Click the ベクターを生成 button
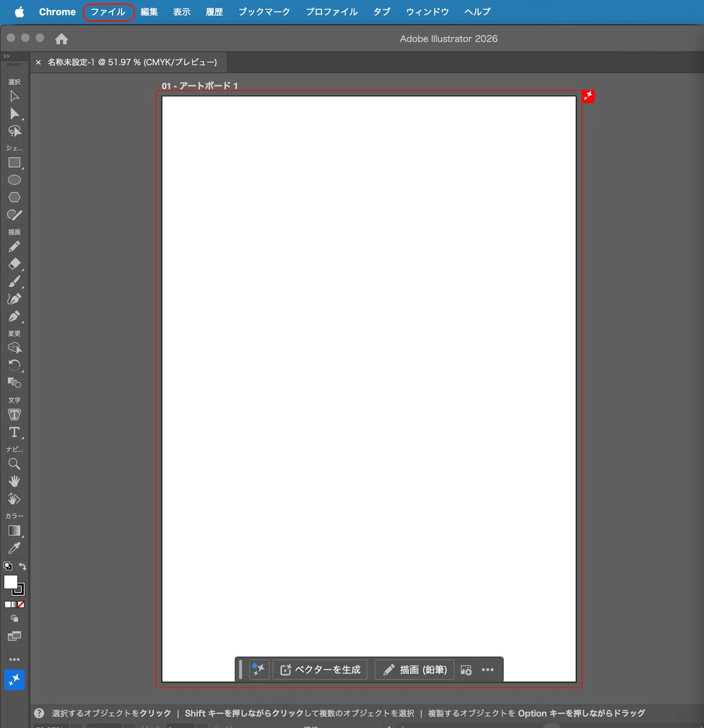Viewport: 704px width, 728px height. point(320,669)
